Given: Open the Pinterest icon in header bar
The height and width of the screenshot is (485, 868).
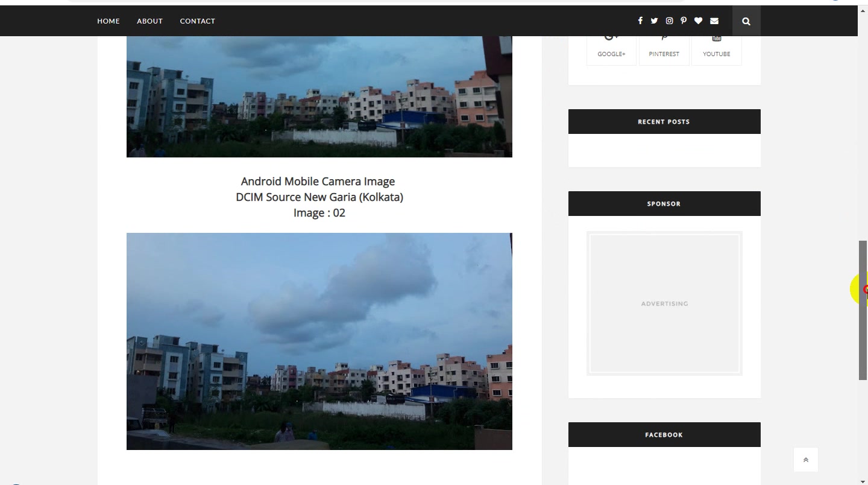Looking at the screenshot, I should [x=684, y=21].
